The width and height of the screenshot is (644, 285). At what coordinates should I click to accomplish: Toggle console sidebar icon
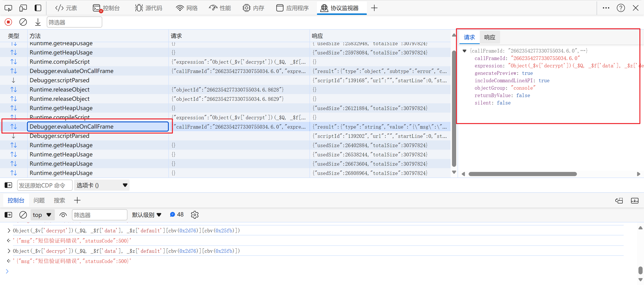(x=8, y=215)
